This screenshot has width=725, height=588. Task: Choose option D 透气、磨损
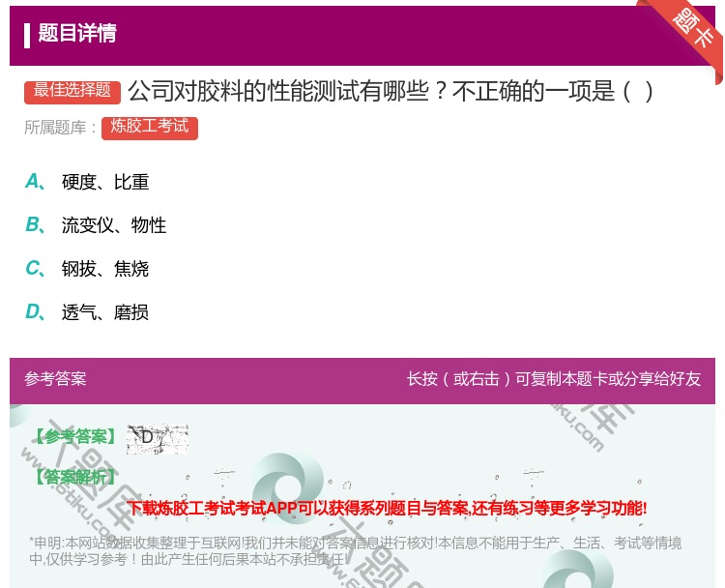87,312
